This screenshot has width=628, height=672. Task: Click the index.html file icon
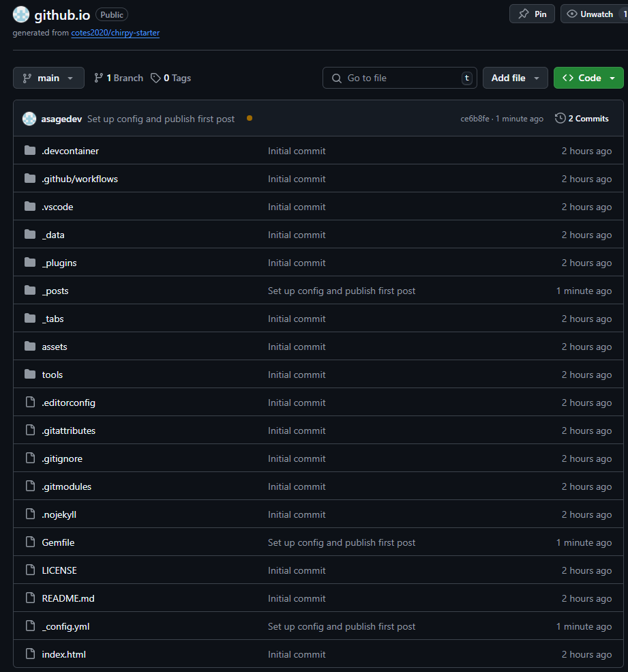[31, 654]
